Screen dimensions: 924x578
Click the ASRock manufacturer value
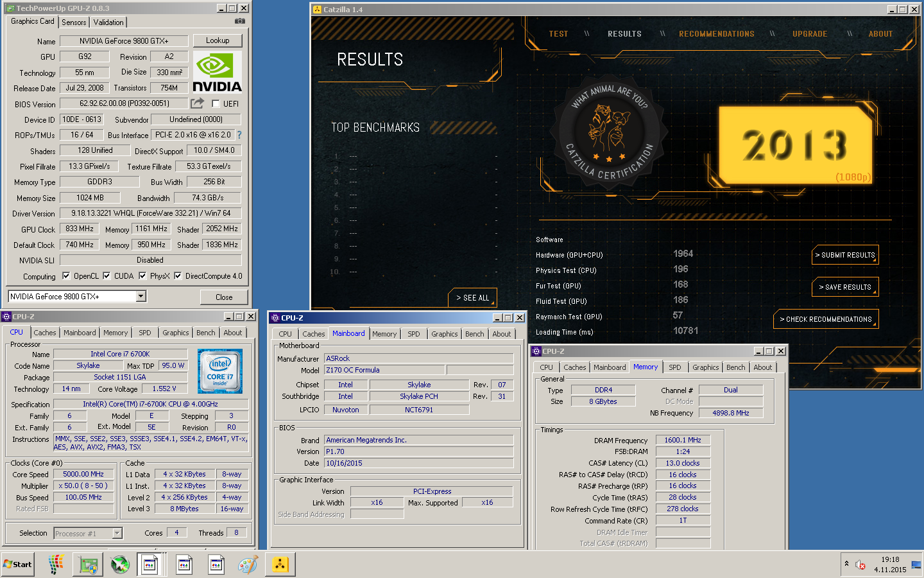[x=419, y=358]
